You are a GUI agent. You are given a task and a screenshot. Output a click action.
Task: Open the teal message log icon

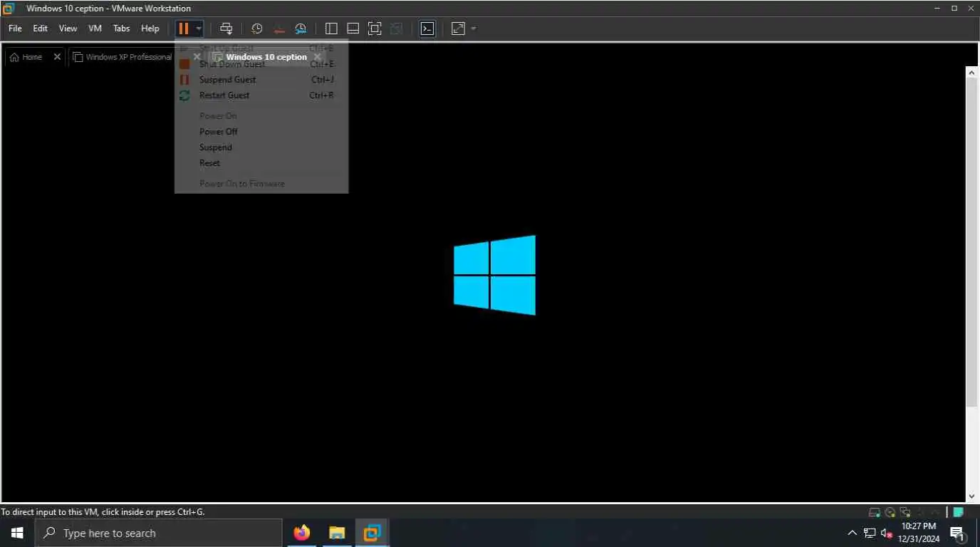(x=959, y=512)
